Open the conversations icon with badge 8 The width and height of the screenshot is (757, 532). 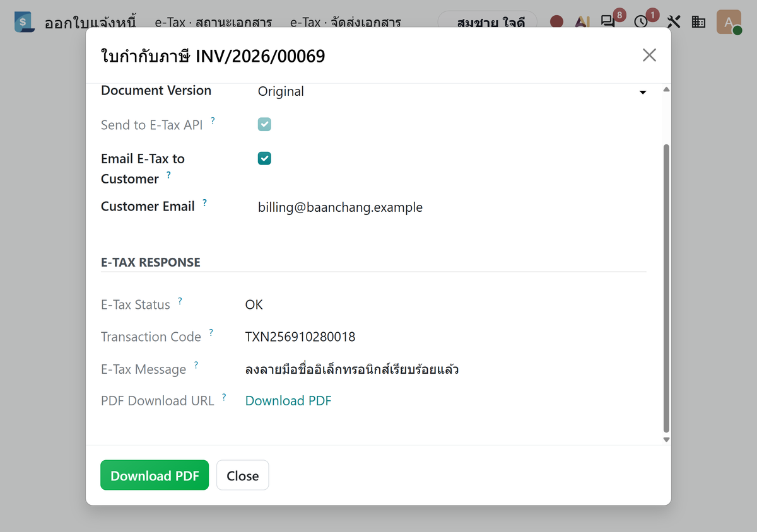[x=608, y=22]
